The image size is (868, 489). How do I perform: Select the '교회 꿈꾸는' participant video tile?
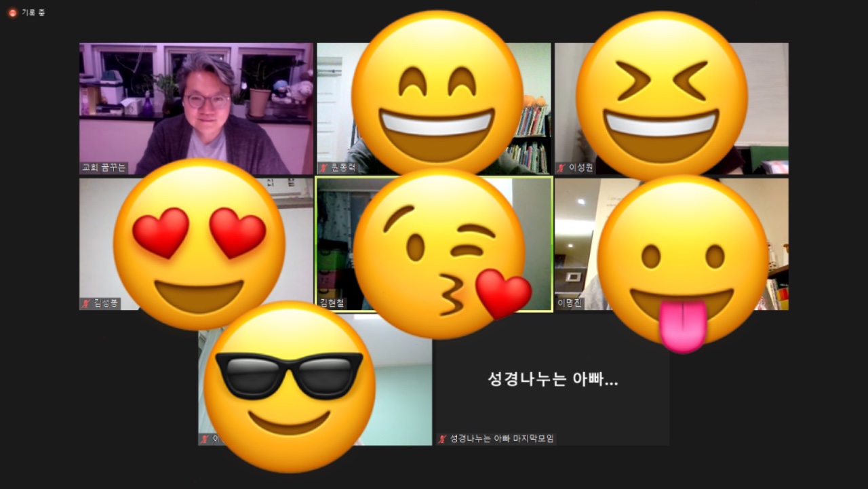[196, 109]
